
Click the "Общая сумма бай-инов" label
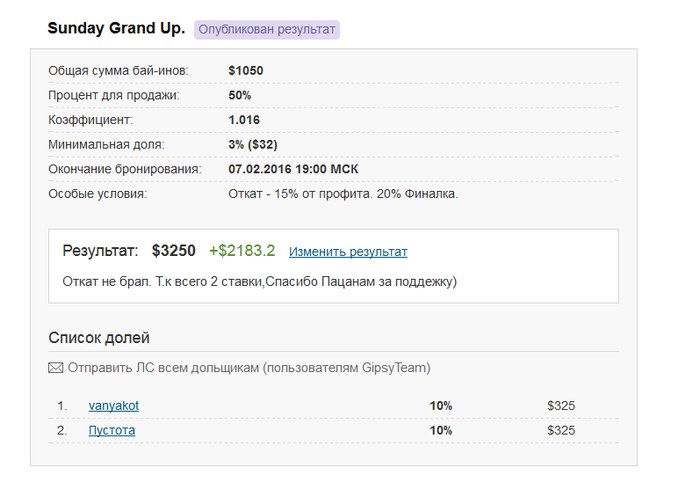118,71
